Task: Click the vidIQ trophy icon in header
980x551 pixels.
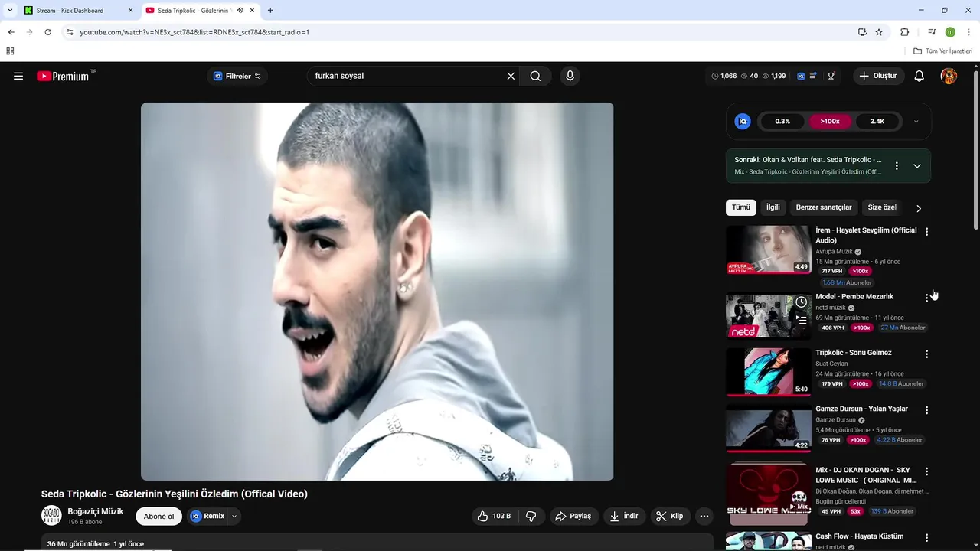Action: 831,76
